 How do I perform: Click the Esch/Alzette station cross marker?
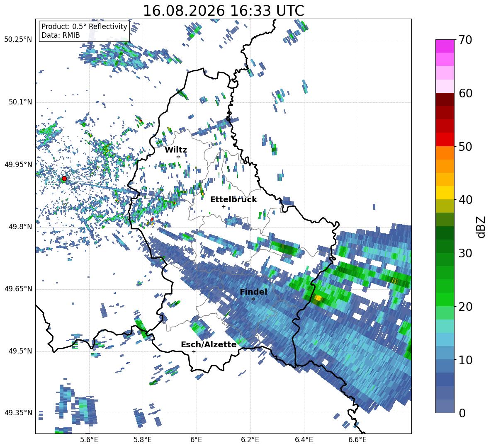click(194, 351)
